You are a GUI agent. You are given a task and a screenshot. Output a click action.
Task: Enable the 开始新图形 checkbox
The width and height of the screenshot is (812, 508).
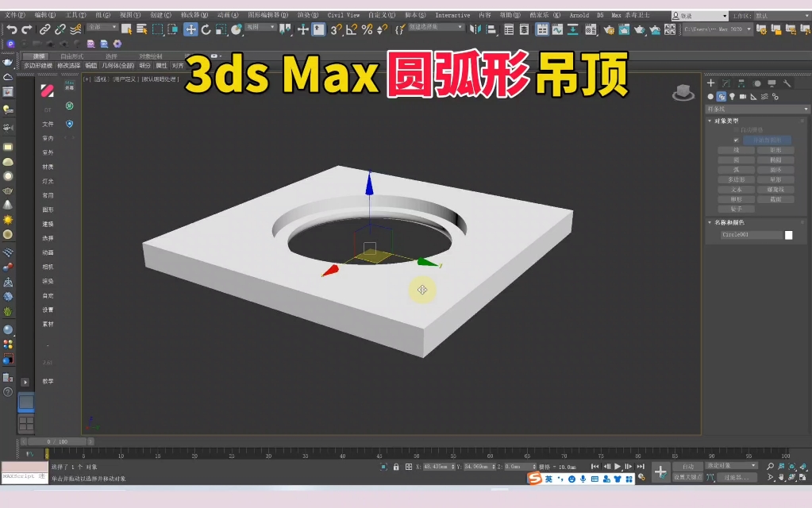click(x=737, y=140)
